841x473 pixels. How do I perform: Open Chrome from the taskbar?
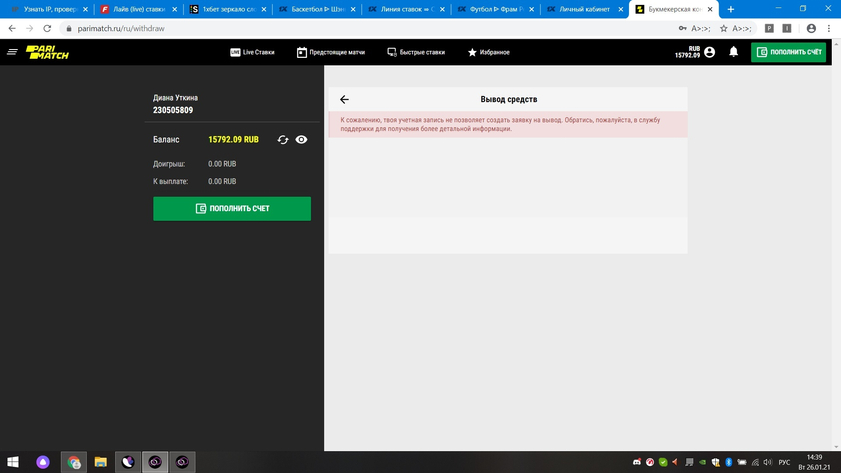pos(74,462)
